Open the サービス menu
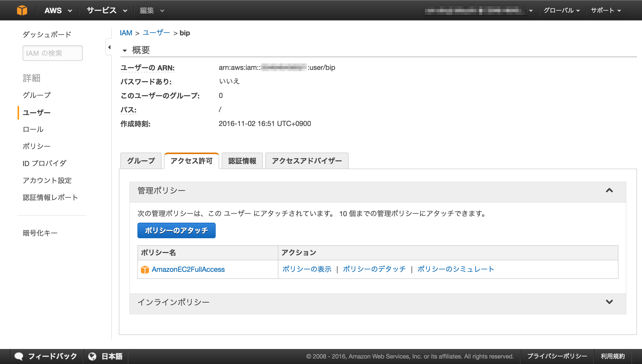 pos(107,11)
